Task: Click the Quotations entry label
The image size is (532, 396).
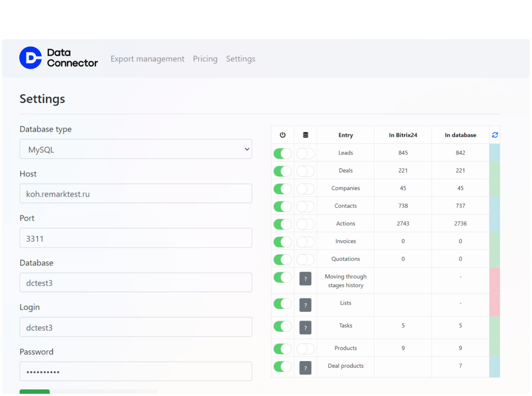Action: click(345, 259)
